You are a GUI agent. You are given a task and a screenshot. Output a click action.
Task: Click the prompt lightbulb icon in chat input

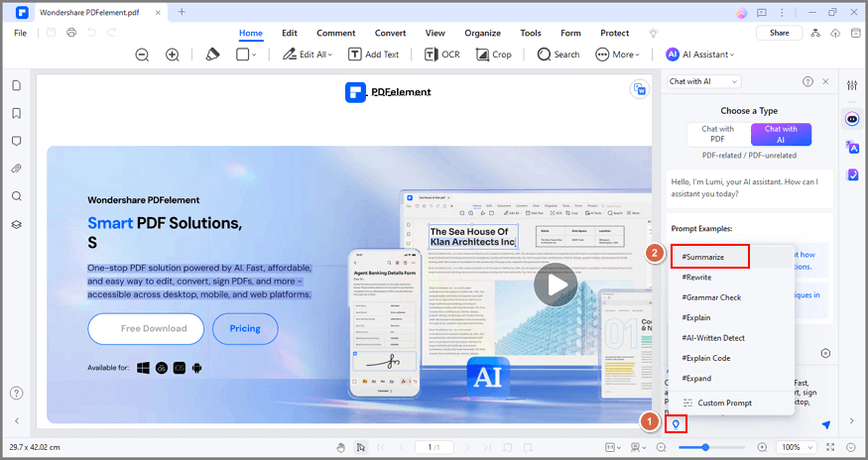tap(676, 424)
